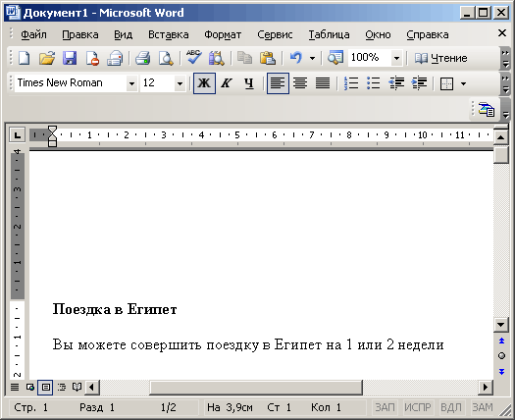This screenshot has width=515, height=420.
Task: Click the left indent marker on ruler
Action: (x=53, y=143)
